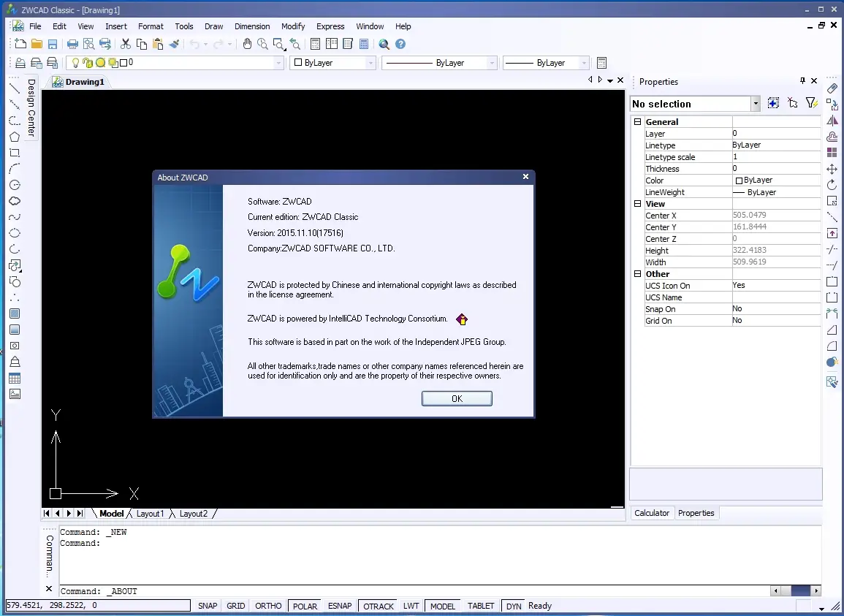Save drawing with the floppy disk icon

click(52, 44)
